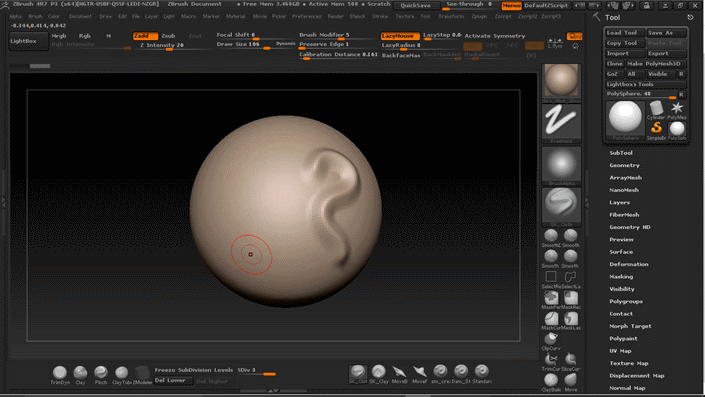Open the Preferences menu
This screenshot has height=397, width=705.
click(307, 16)
